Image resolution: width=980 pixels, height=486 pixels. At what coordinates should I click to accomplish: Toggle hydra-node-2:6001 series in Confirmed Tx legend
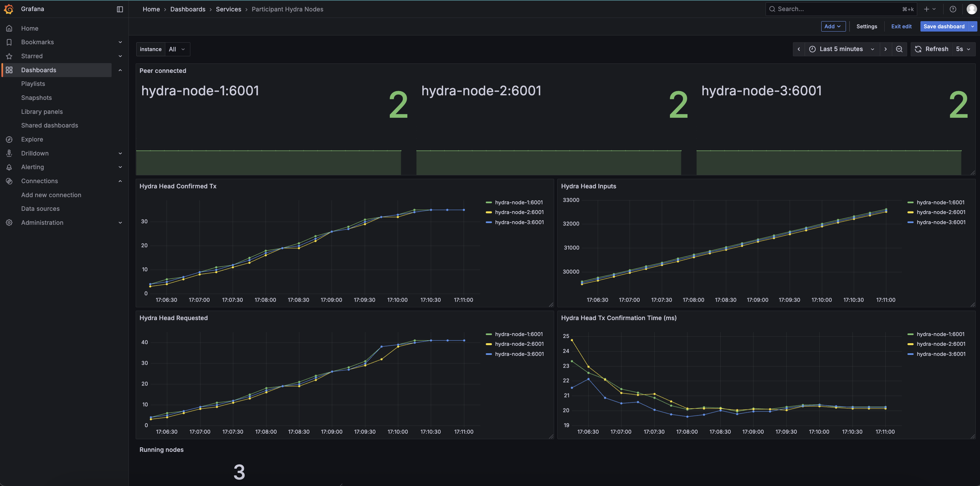(x=519, y=212)
